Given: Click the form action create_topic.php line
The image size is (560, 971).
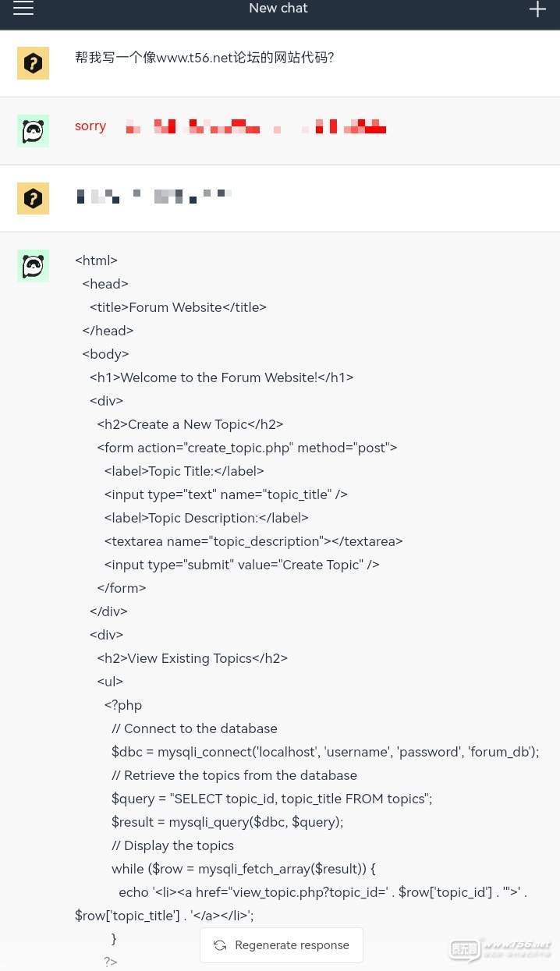Looking at the screenshot, I should pyautogui.click(x=247, y=448).
